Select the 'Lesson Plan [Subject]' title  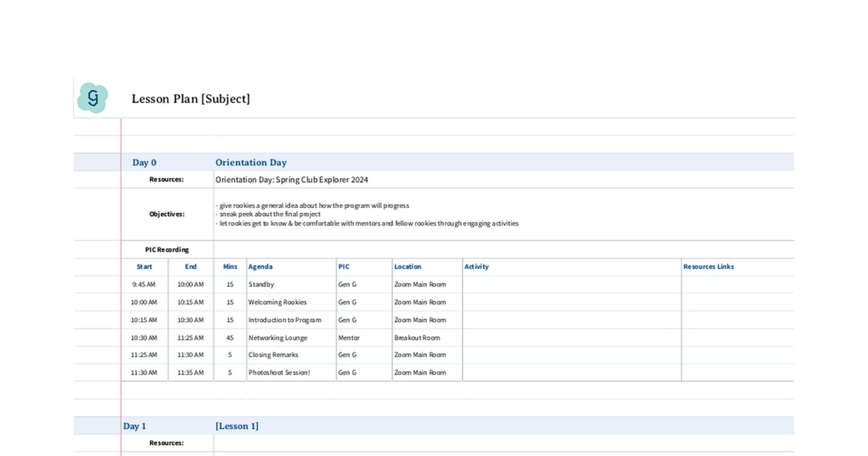pos(191,99)
